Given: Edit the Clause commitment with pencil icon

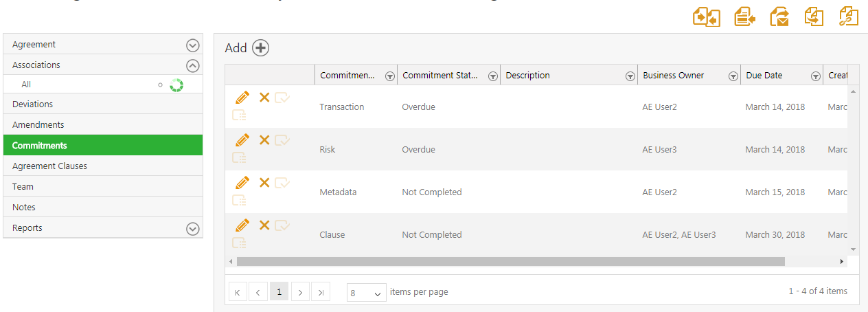Looking at the screenshot, I should coord(242,225).
